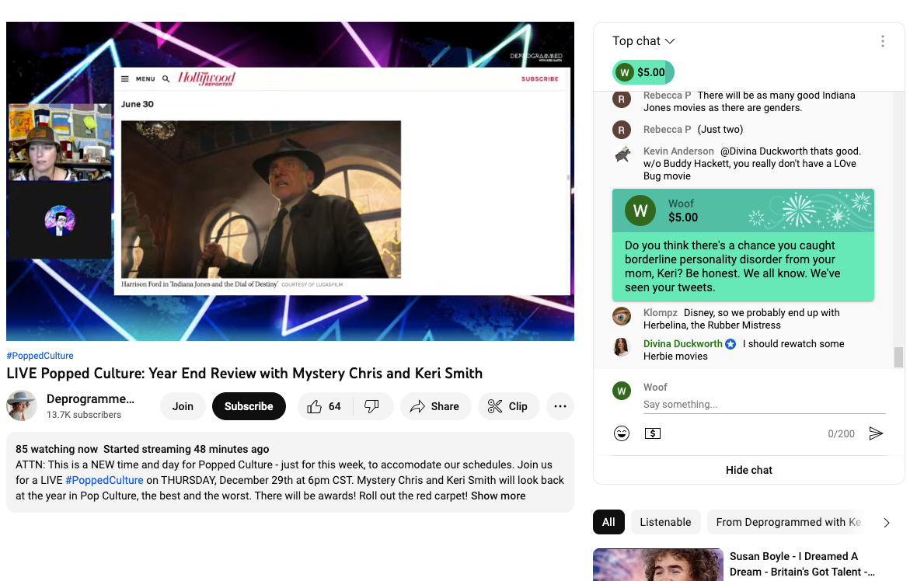Click Divina Duckworth's name in chat
924x581 pixels.
682,344
